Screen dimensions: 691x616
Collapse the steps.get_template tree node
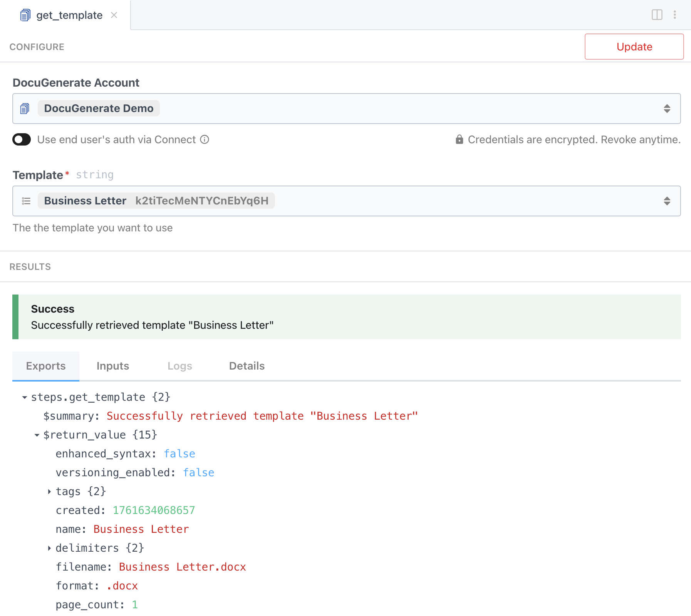[25, 397]
